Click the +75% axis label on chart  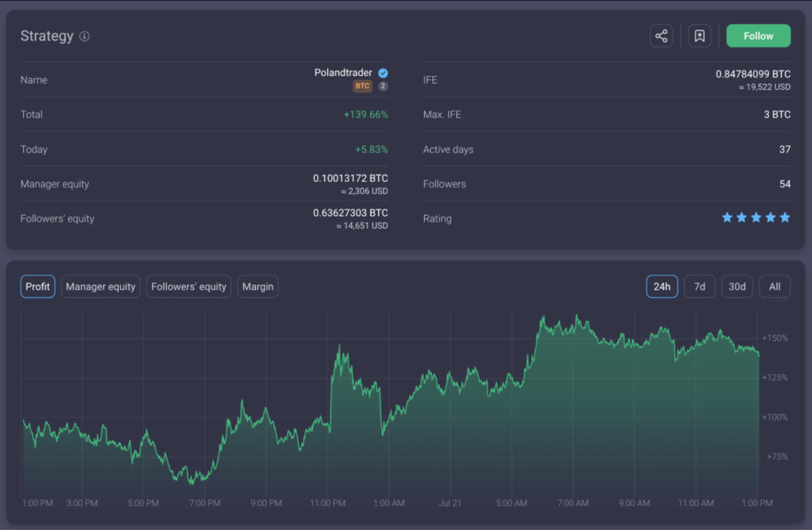[777, 456]
